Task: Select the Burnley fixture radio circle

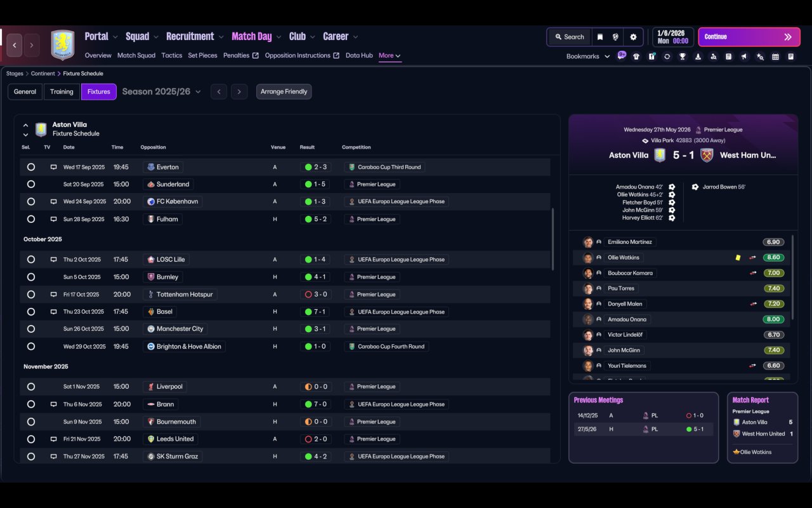Action: [x=31, y=277]
